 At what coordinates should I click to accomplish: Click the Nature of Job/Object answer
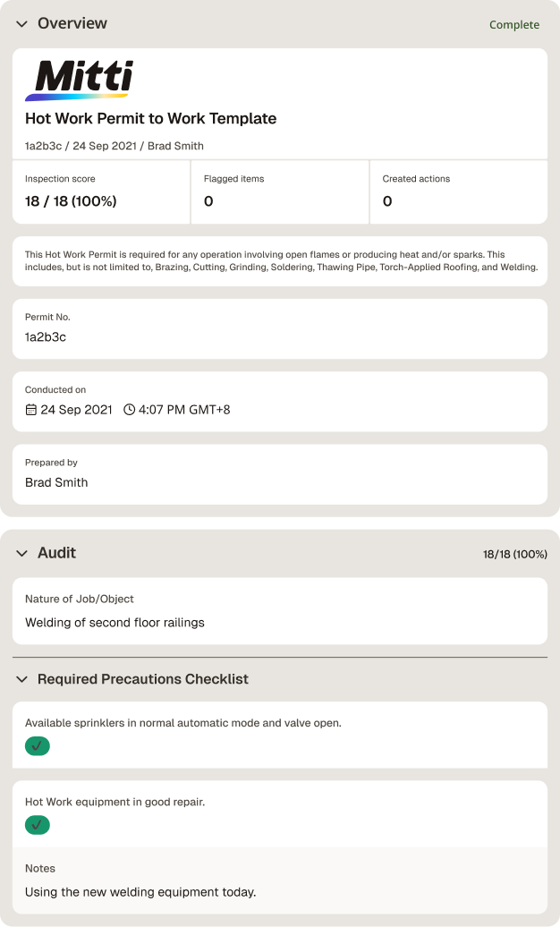[115, 623]
